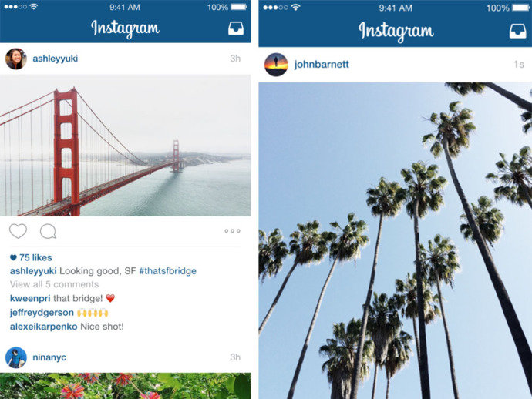Open the three-dot more options menu

(x=232, y=231)
